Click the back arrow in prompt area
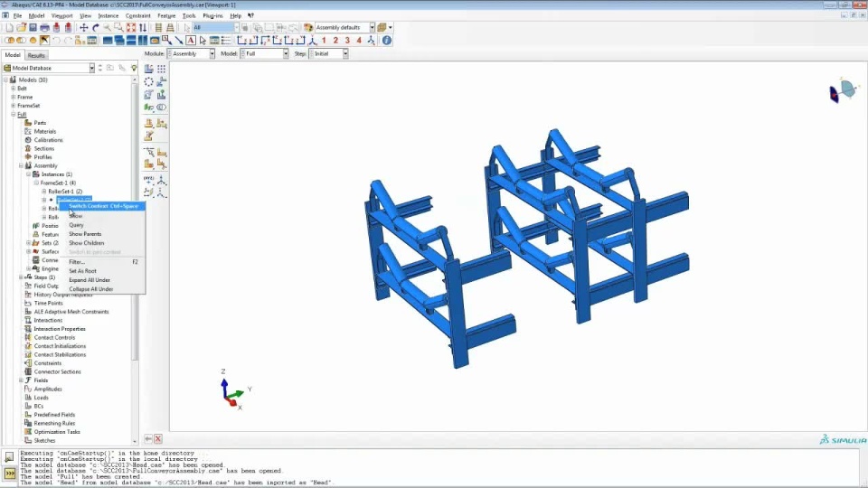The image size is (868, 488). [x=147, y=439]
